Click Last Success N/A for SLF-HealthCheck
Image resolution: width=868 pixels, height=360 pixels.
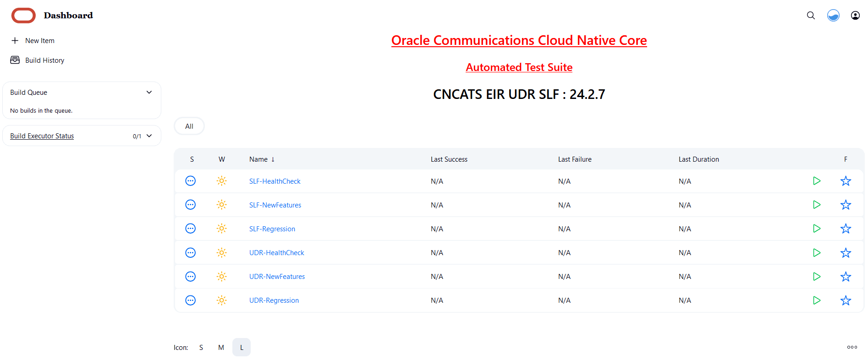pos(437,181)
